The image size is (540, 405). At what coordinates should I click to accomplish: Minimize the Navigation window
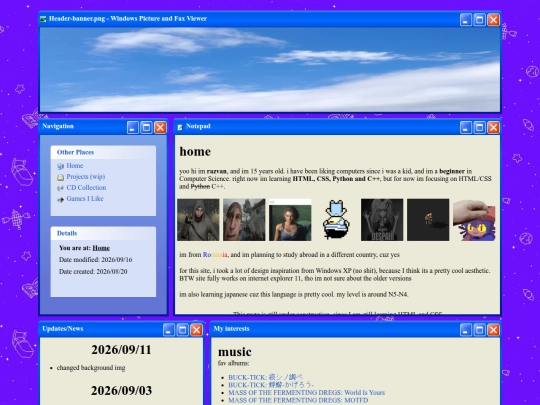(x=133, y=127)
